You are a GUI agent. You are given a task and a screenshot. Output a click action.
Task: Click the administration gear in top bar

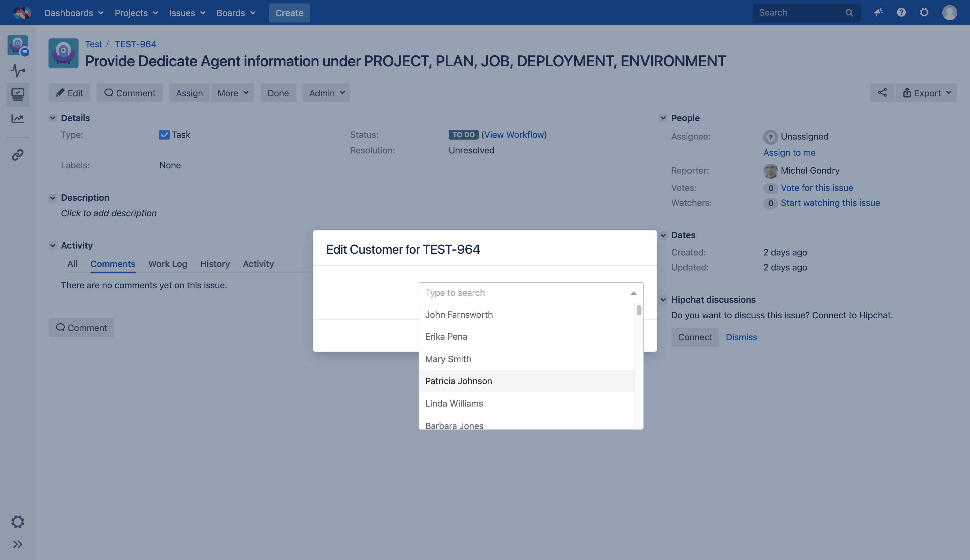[924, 13]
